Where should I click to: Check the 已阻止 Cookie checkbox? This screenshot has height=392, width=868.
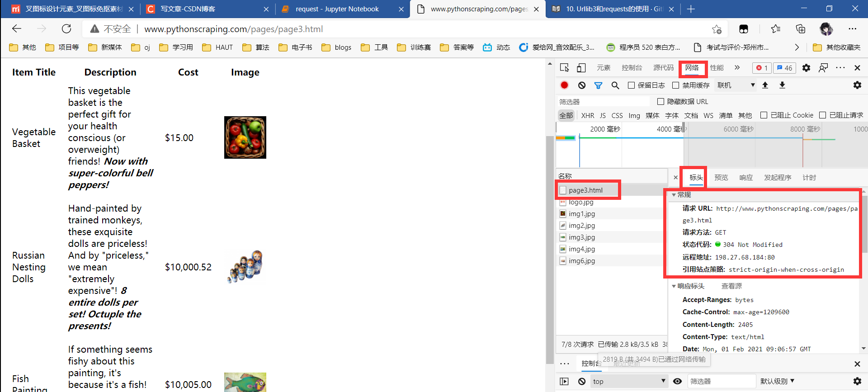click(x=764, y=115)
